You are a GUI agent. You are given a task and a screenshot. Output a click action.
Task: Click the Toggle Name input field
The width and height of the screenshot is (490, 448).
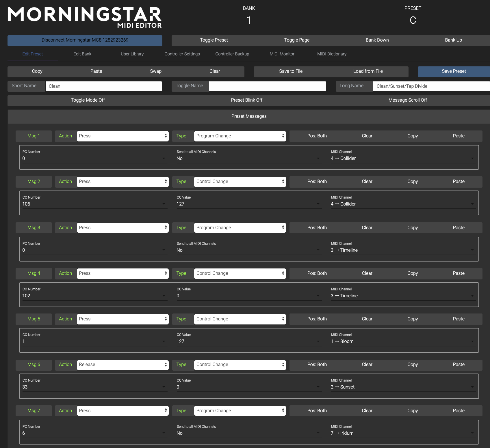[268, 86]
